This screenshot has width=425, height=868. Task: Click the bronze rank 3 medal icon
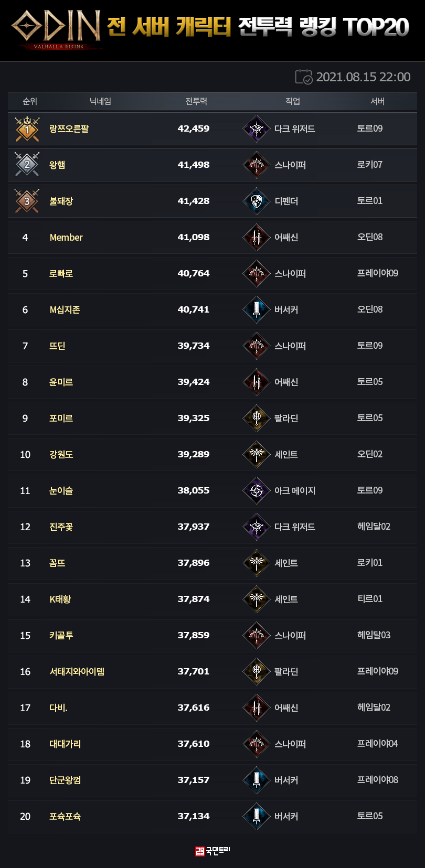27,201
